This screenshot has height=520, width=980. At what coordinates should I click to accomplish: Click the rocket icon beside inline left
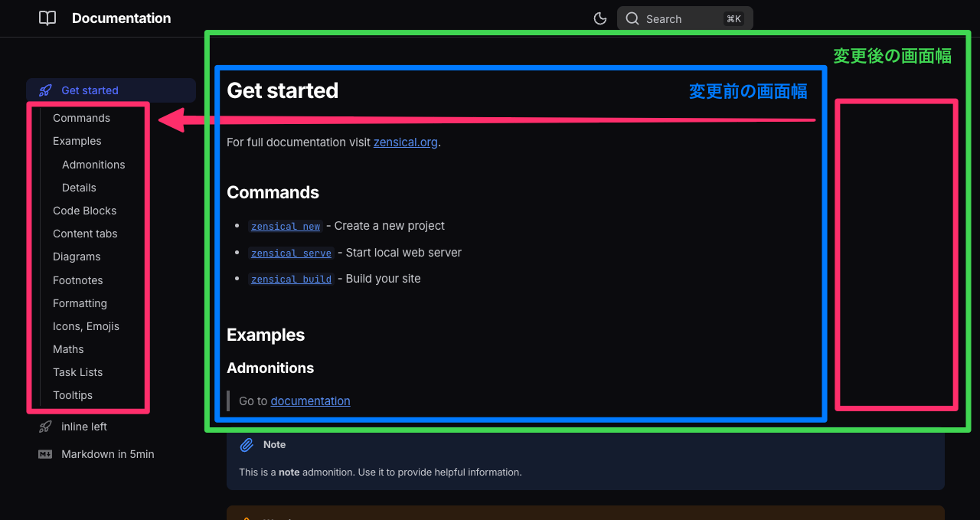[x=46, y=427]
